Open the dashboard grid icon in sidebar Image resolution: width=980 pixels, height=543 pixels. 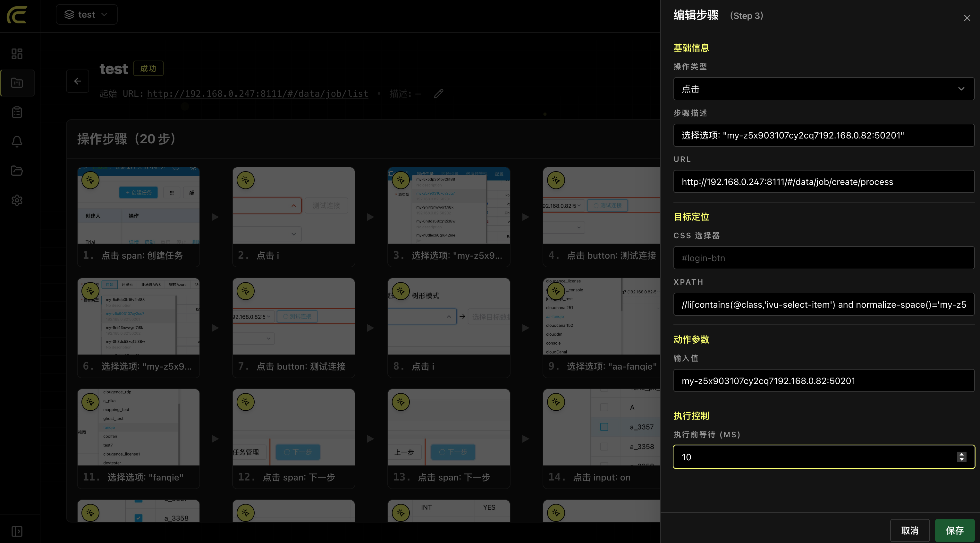(x=17, y=54)
